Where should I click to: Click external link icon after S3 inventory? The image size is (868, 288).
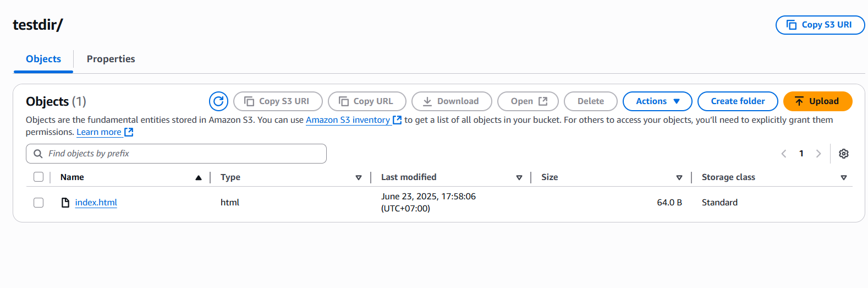click(397, 120)
